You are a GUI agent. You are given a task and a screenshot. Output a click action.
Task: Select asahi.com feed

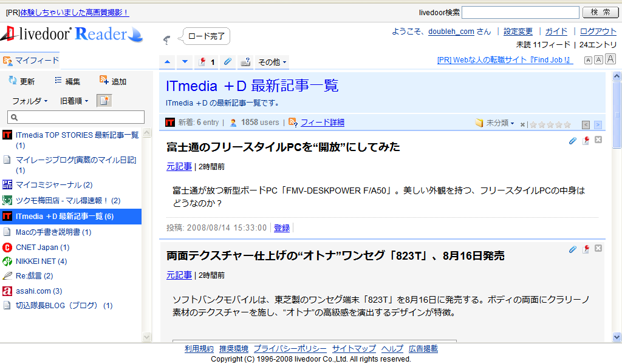coord(70,291)
